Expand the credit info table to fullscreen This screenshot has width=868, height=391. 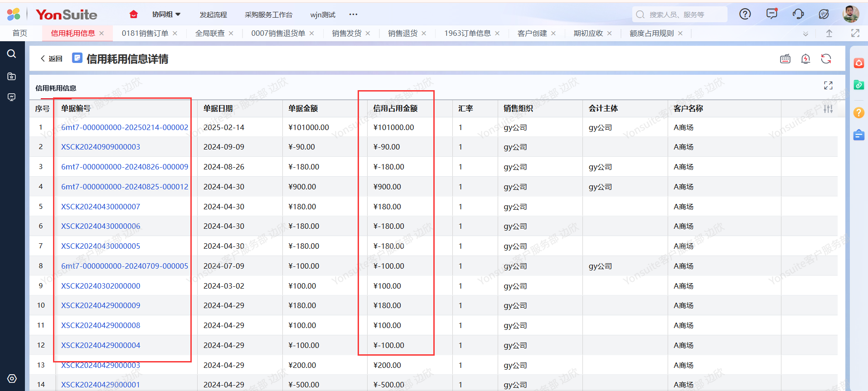click(828, 86)
